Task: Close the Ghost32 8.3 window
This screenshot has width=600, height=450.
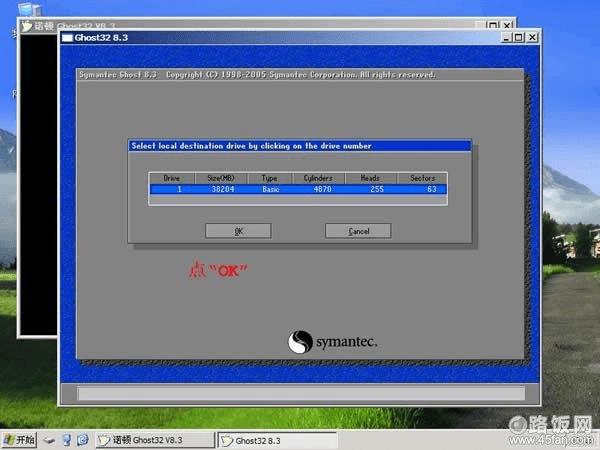Action: 532,37
